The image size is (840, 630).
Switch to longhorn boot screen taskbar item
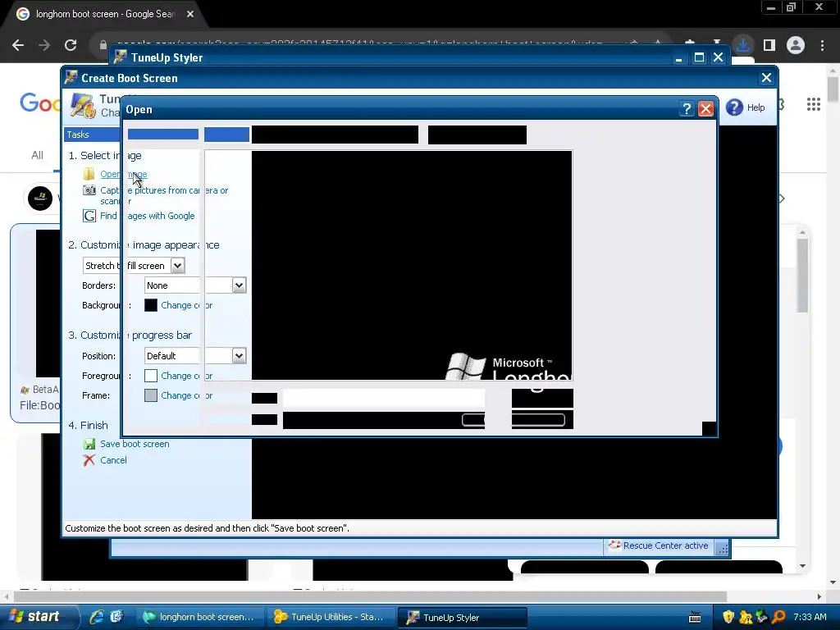[199, 617]
